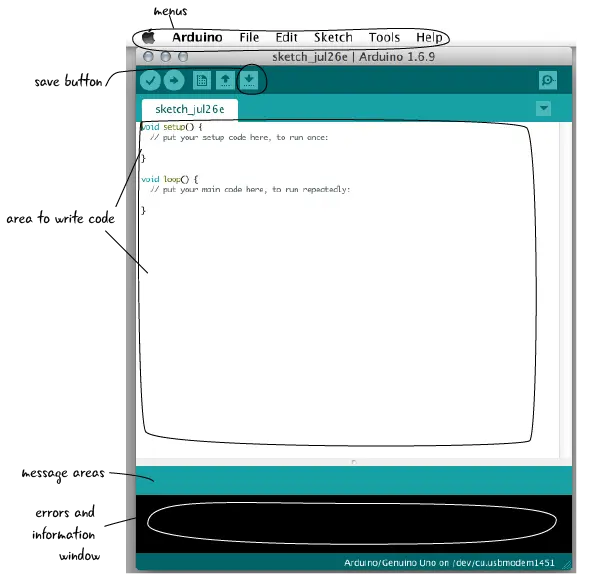Viewport: 594px width, 584px height.
Task: Click the window resize grip corner
Action: (x=566, y=565)
